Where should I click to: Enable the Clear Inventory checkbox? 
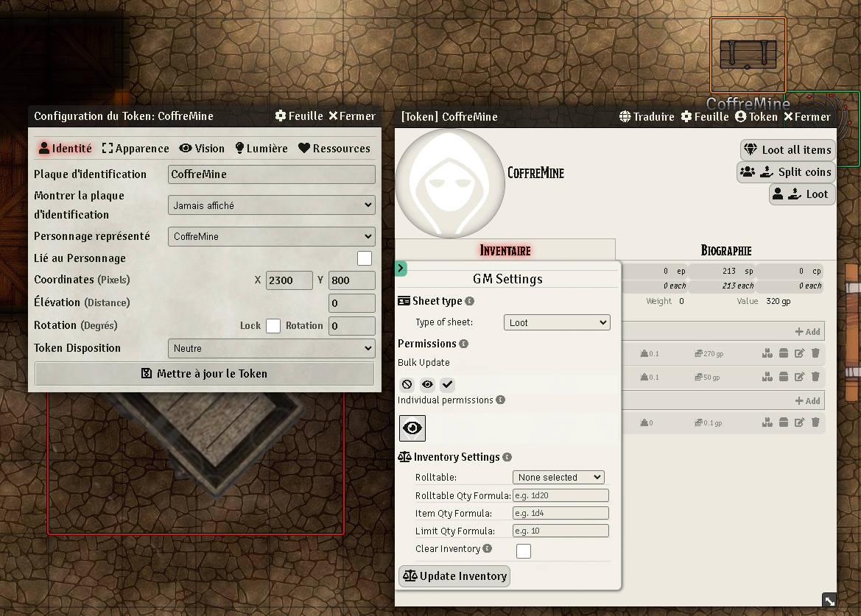pyautogui.click(x=524, y=550)
